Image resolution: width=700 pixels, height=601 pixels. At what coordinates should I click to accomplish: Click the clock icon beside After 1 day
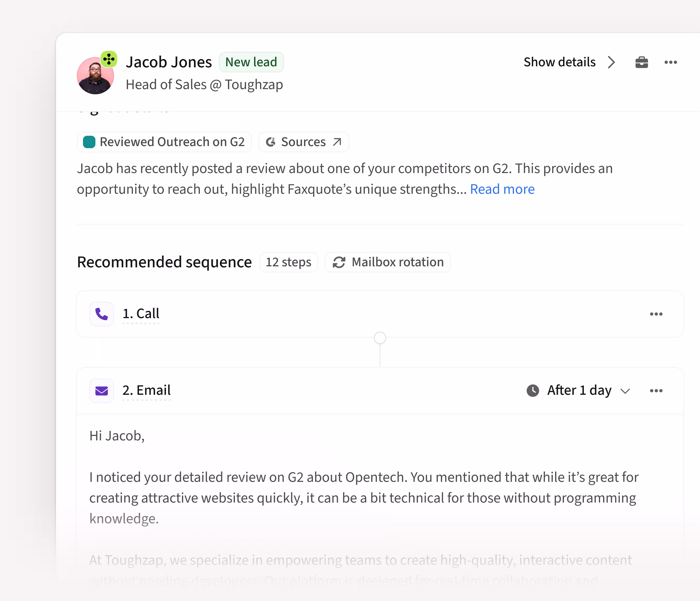coord(533,391)
